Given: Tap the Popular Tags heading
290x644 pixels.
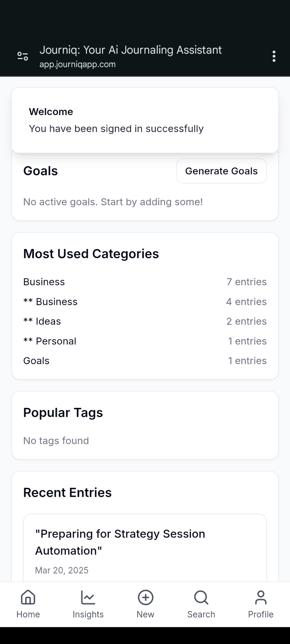Looking at the screenshot, I should click(x=63, y=413).
